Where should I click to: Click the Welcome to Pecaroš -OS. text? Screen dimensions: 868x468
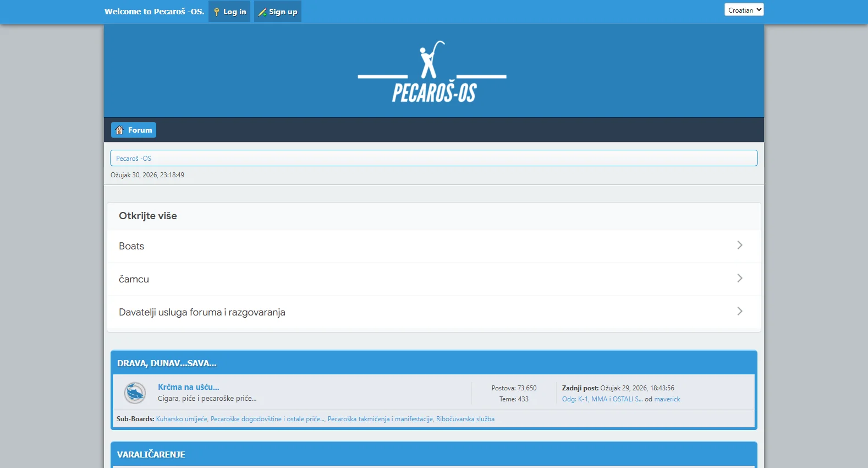[155, 11]
